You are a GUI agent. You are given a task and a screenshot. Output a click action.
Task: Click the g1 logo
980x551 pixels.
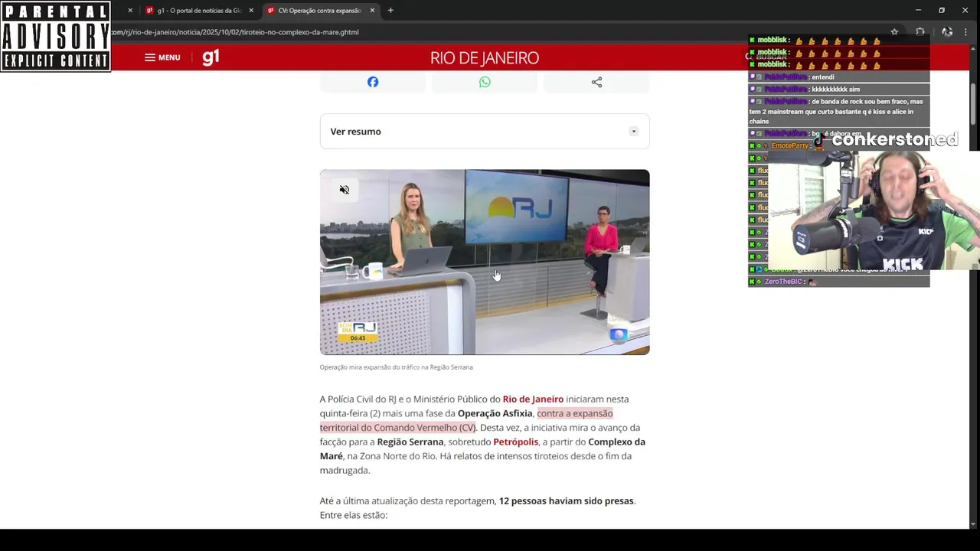(211, 57)
